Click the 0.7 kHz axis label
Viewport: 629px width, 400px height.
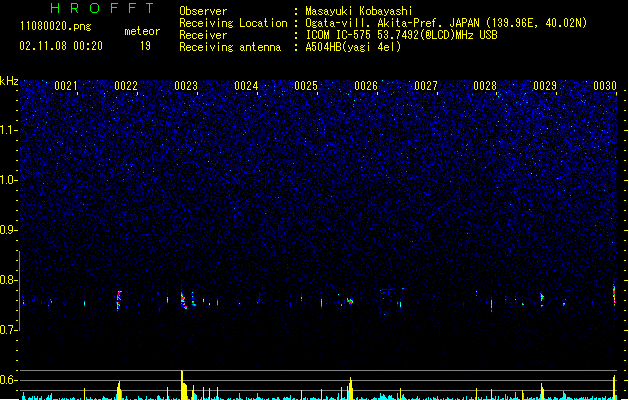8,330
